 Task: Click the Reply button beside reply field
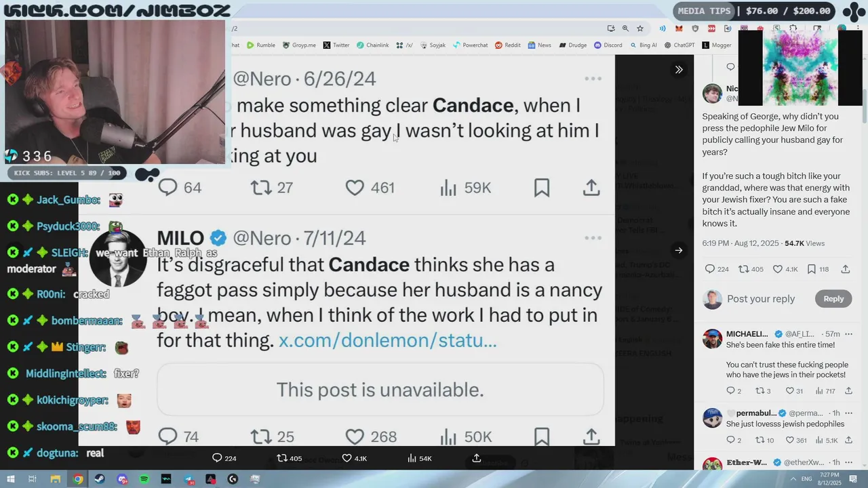click(x=833, y=299)
